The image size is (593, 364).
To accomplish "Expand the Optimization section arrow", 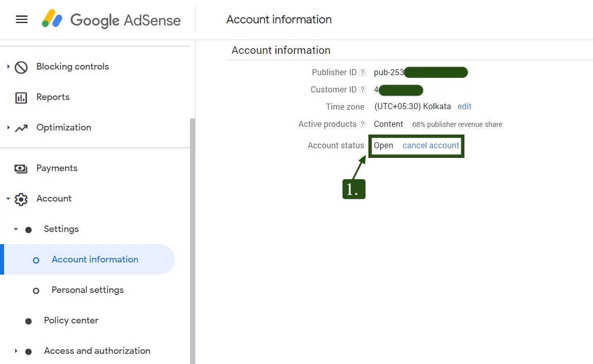I will click(x=8, y=127).
